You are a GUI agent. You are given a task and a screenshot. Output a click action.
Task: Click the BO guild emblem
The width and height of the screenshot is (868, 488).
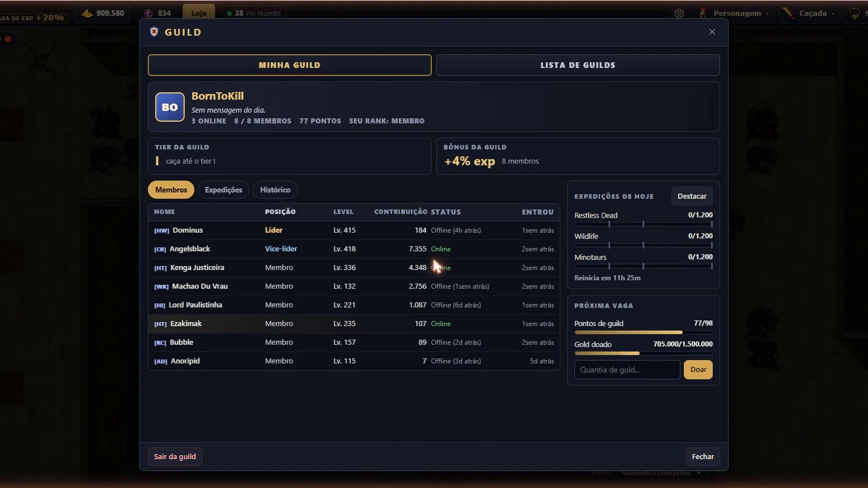[x=170, y=107]
